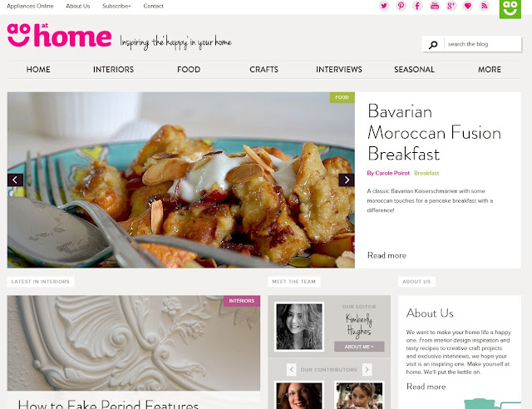Screen dimensions: 532x409
Task: Open the RSS feed icon
Action: (485, 6)
